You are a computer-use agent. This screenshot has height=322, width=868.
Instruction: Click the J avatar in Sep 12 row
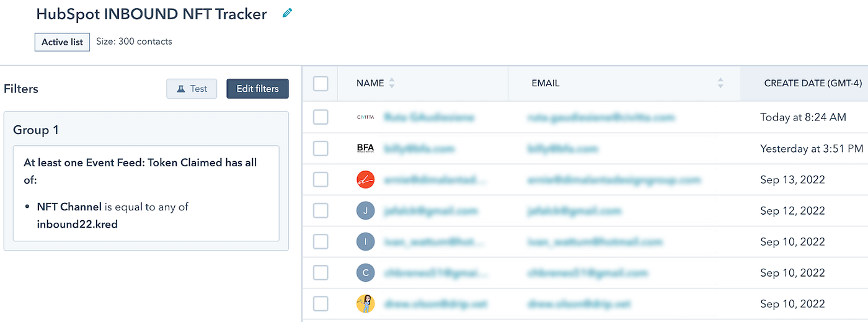[366, 211]
